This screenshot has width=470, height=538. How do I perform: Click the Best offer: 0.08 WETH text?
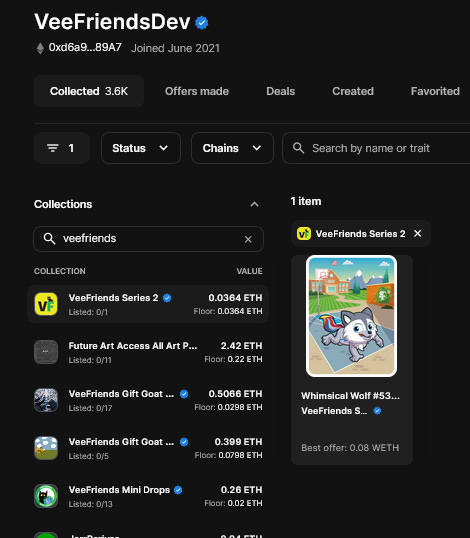coord(350,448)
